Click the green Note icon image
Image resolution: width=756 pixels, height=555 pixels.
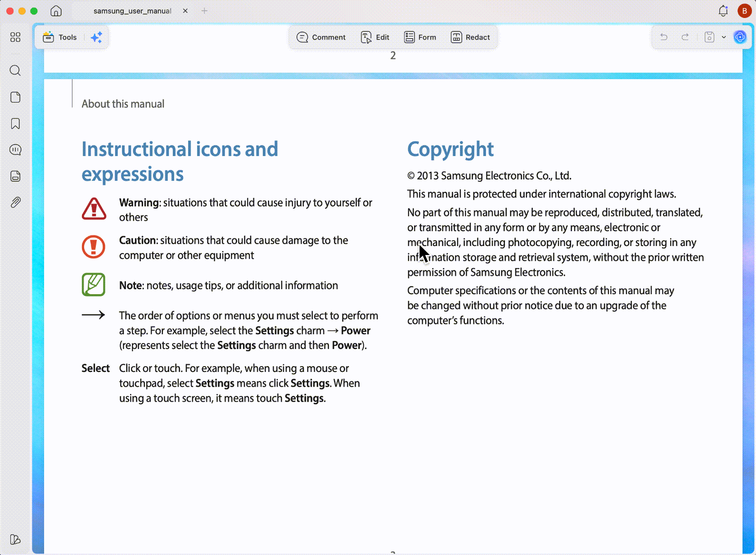(x=94, y=285)
